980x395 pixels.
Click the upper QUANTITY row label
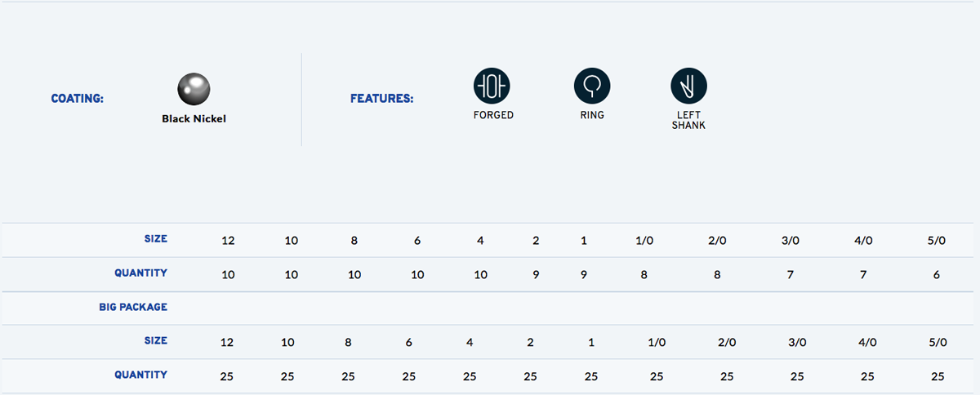coord(141,273)
